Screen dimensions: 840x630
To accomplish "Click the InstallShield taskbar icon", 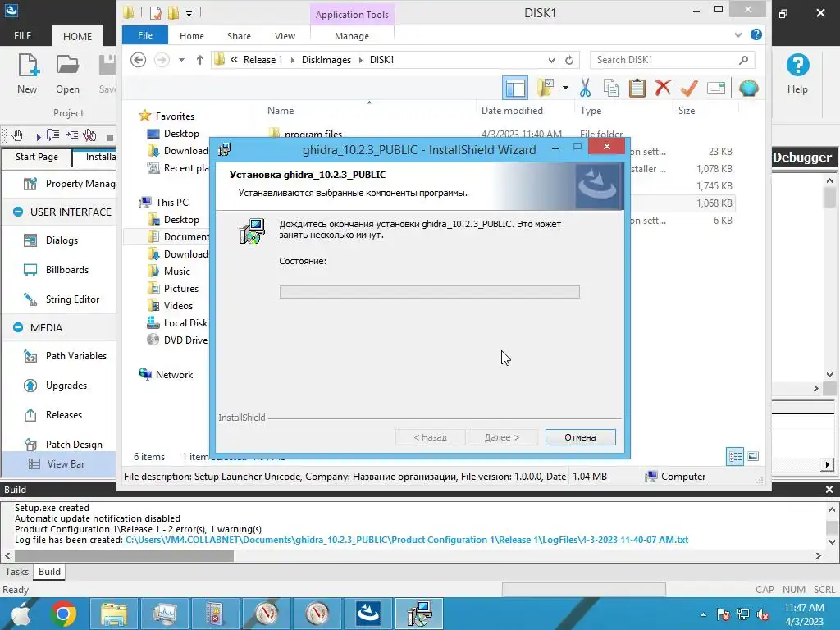I will click(x=368, y=614).
